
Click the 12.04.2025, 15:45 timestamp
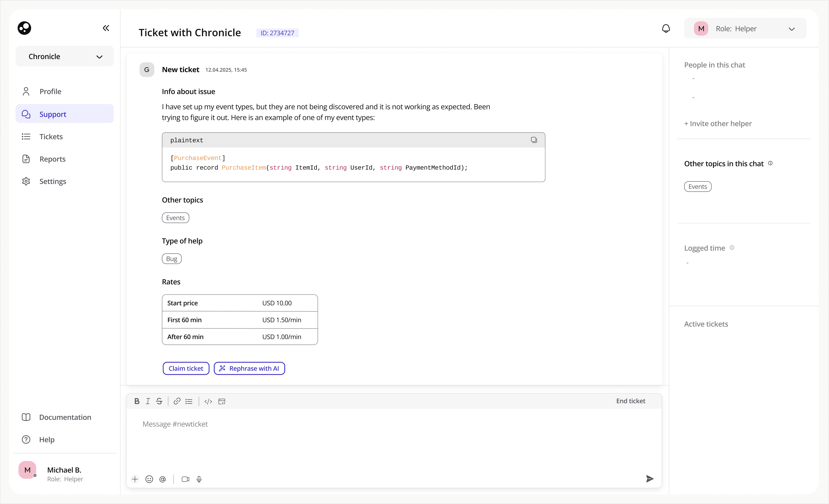tap(226, 70)
